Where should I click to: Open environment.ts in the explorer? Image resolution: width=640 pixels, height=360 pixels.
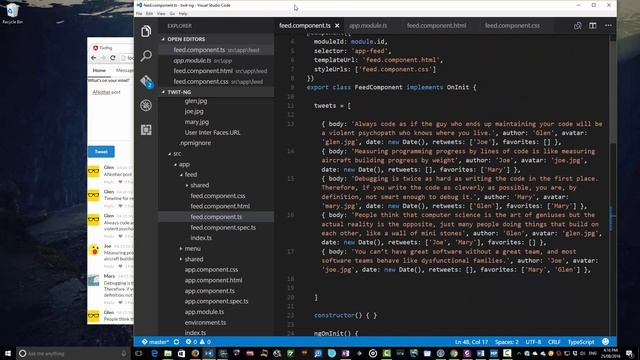pos(205,322)
